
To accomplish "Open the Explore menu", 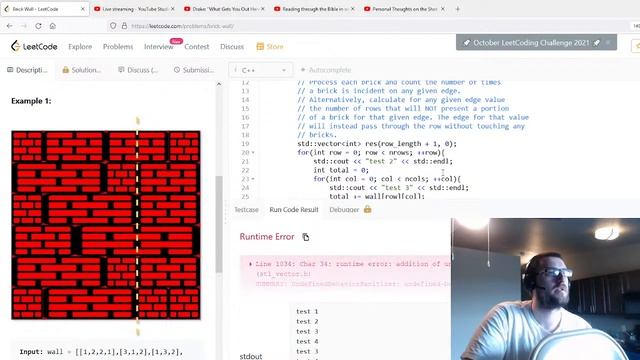I will (x=80, y=47).
